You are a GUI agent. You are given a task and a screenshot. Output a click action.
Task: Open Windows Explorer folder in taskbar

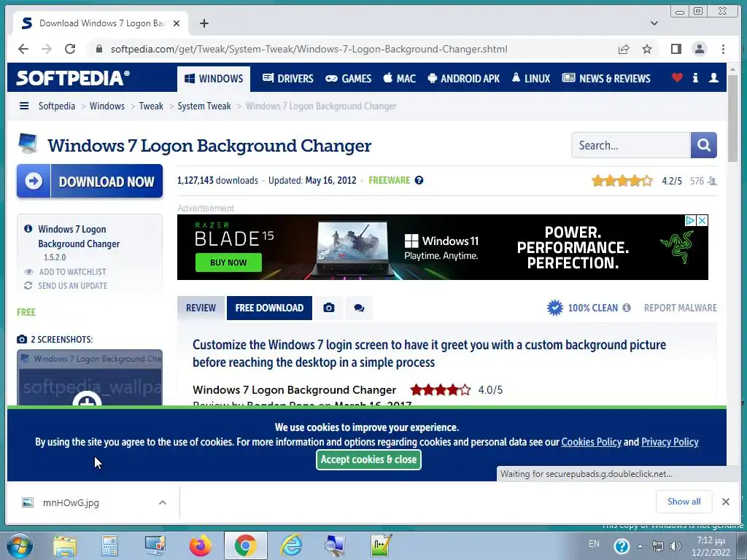[65, 545]
